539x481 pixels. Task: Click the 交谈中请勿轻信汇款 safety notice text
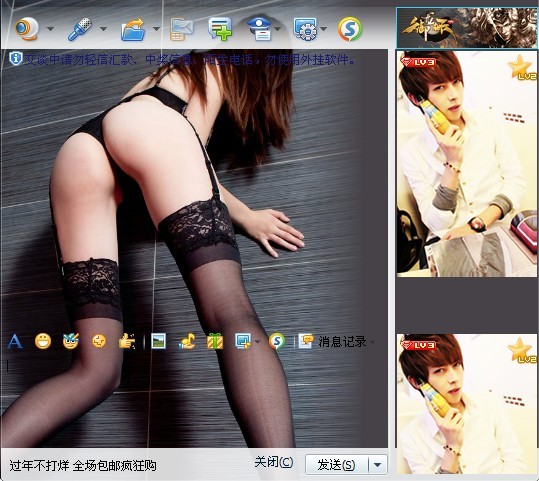pos(190,59)
